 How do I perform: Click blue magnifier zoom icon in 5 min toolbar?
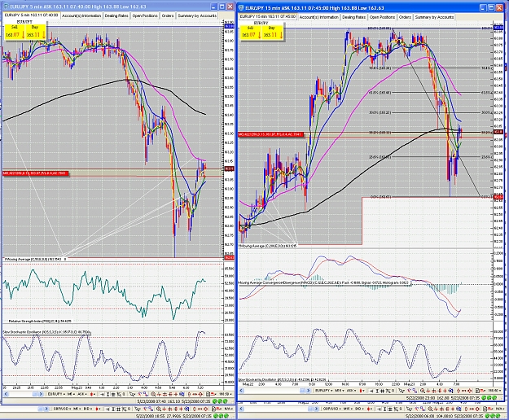point(182,394)
